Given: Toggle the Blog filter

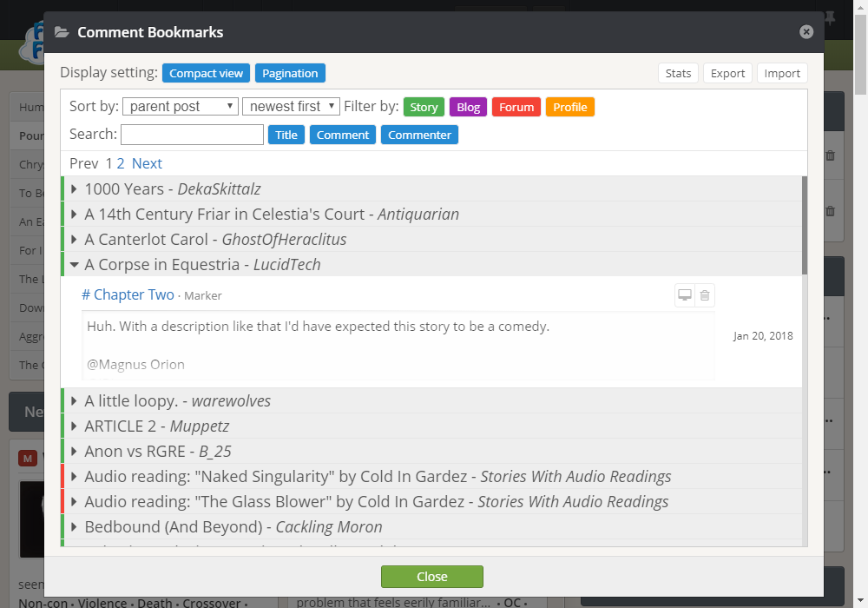Looking at the screenshot, I should (x=469, y=107).
